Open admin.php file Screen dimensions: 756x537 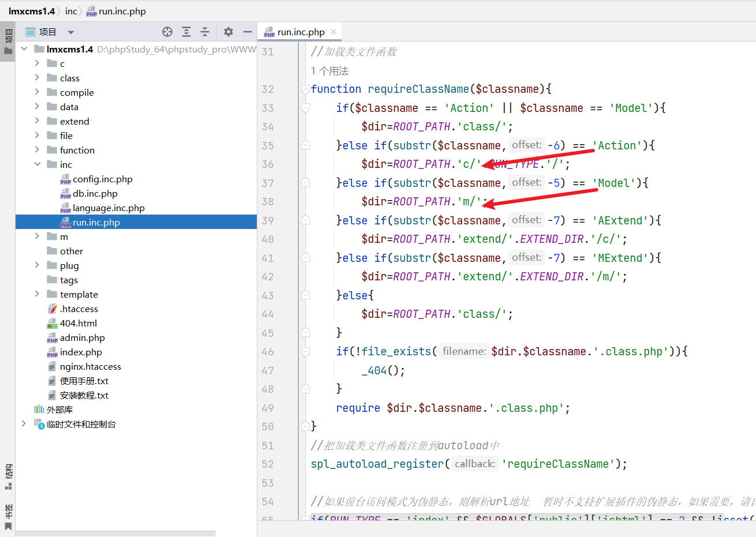point(82,337)
